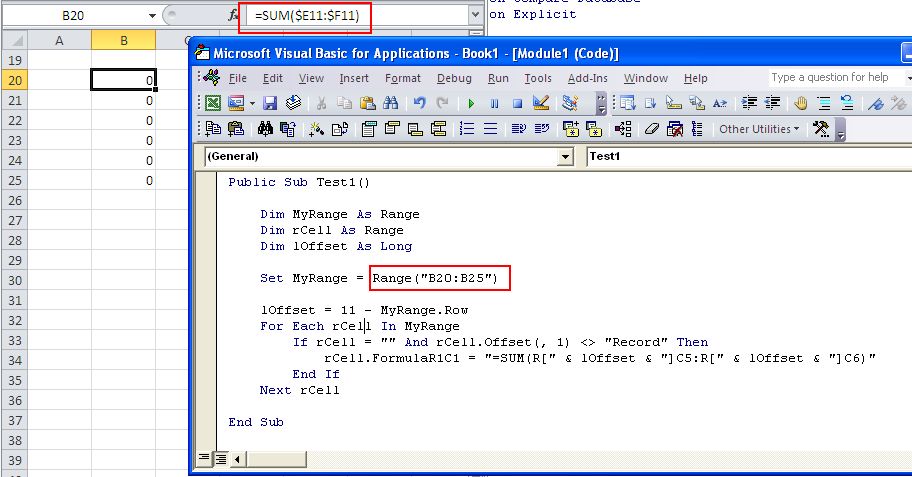Open the Debug menu
912x477 pixels.
pyautogui.click(x=454, y=78)
